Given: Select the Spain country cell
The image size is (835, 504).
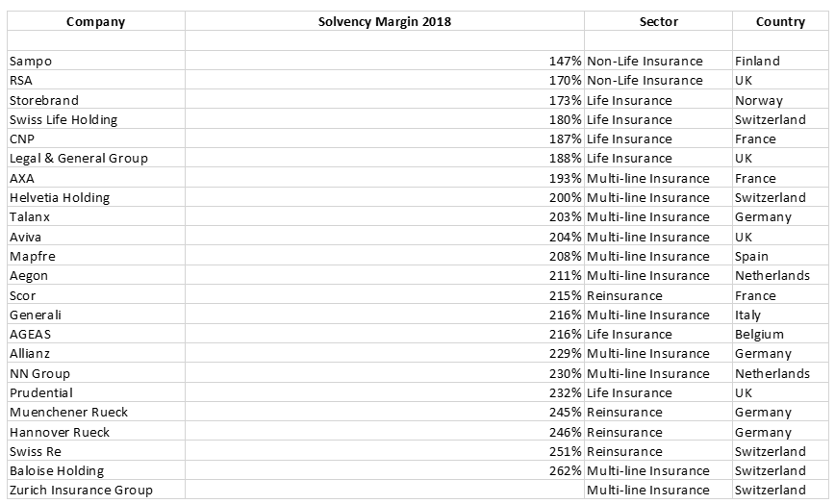Looking at the screenshot, I should coord(780,256).
